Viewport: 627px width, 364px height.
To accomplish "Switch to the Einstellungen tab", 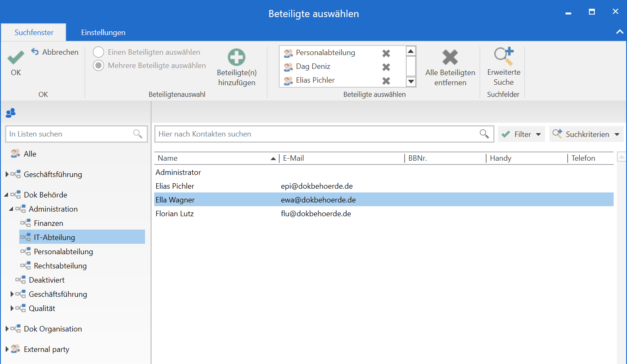I will click(x=103, y=33).
